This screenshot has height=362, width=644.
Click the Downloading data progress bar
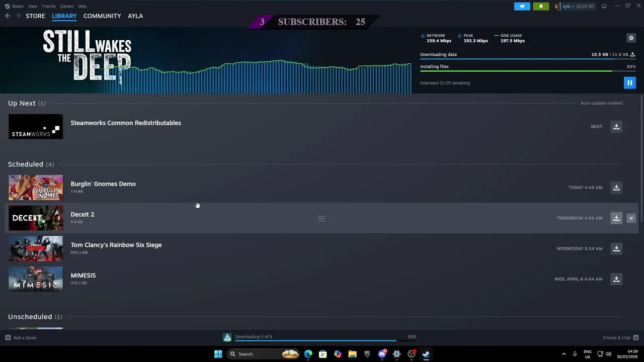(527, 59)
